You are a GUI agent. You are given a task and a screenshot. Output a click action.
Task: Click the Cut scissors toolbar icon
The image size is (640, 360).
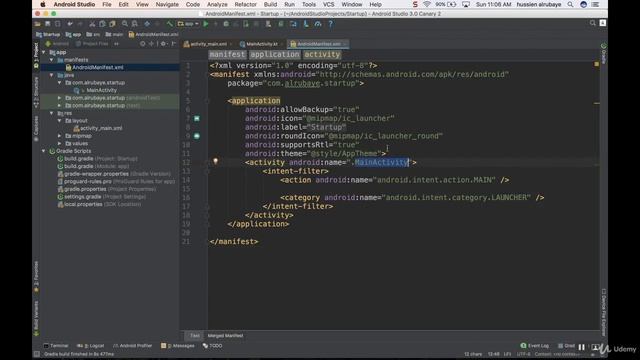click(92, 24)
